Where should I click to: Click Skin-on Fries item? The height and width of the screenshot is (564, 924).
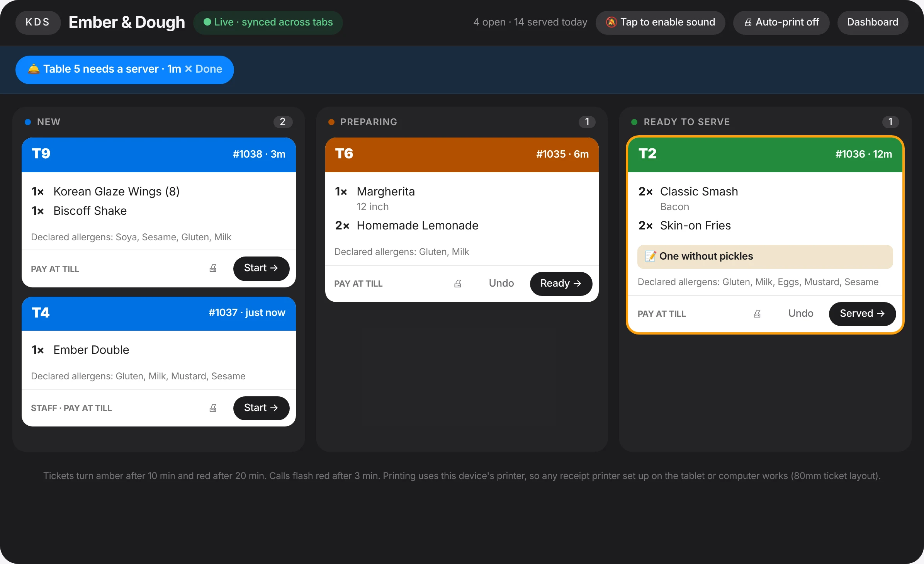pyautogui.click(x=695, y=226)
